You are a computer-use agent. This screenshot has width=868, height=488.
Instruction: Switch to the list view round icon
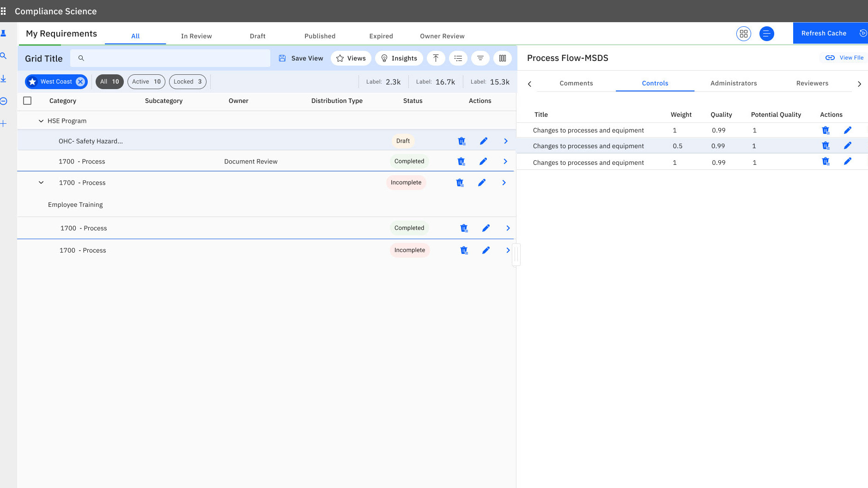pyautogui.click(x=767, y=34)
